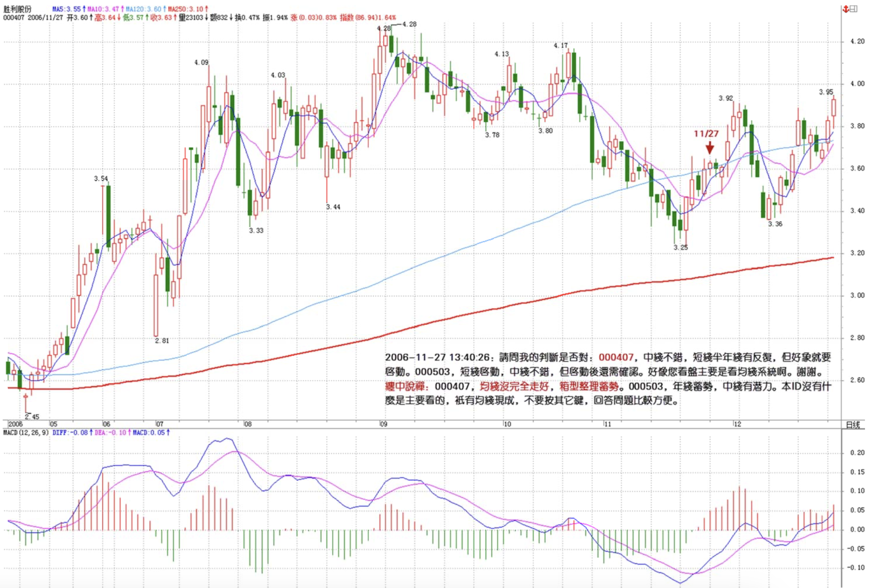Click the stock name 胜利股份
Viewport: 869px width, 588px height.
(18, 9)
